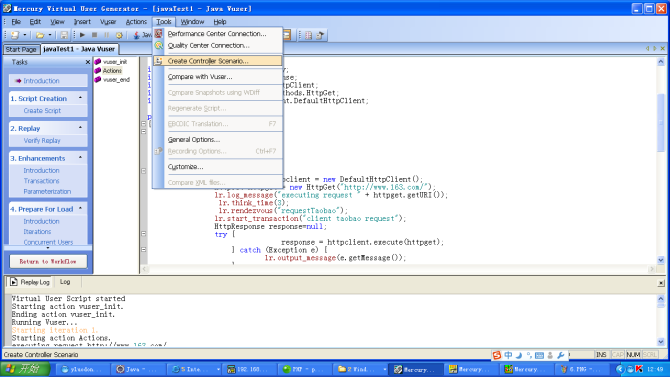Collapse the Replay section
The height and width of the screenshot is (377, 670).
(x=80, y=128)
